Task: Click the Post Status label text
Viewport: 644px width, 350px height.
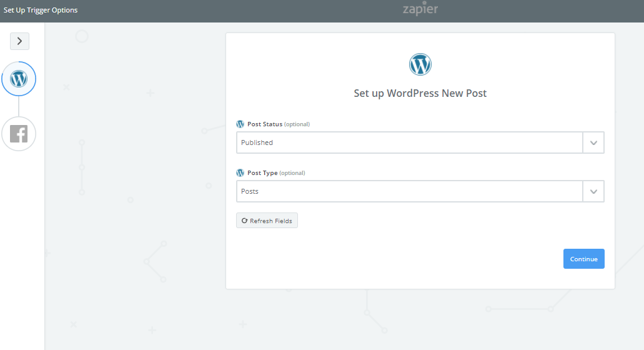Action: [x=265, y=124]
